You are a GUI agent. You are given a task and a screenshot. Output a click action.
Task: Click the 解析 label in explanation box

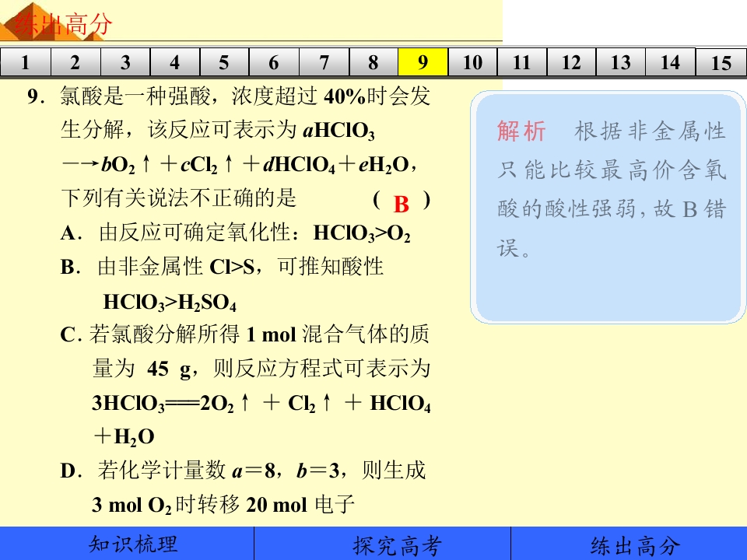click(521, 131)
